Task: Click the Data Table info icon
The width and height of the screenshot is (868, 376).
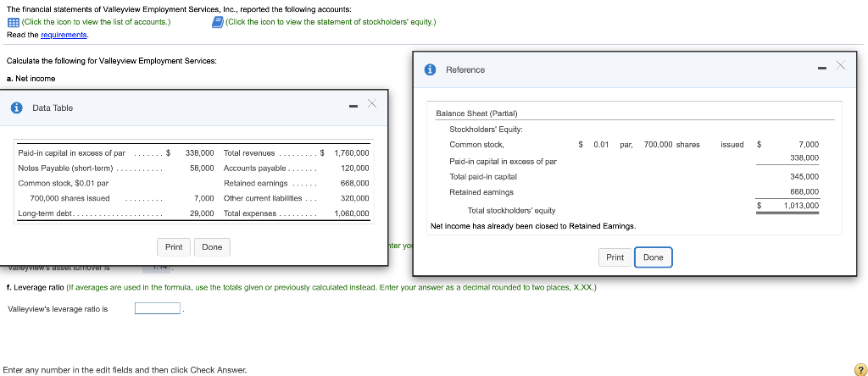Action: click(17, 108)
